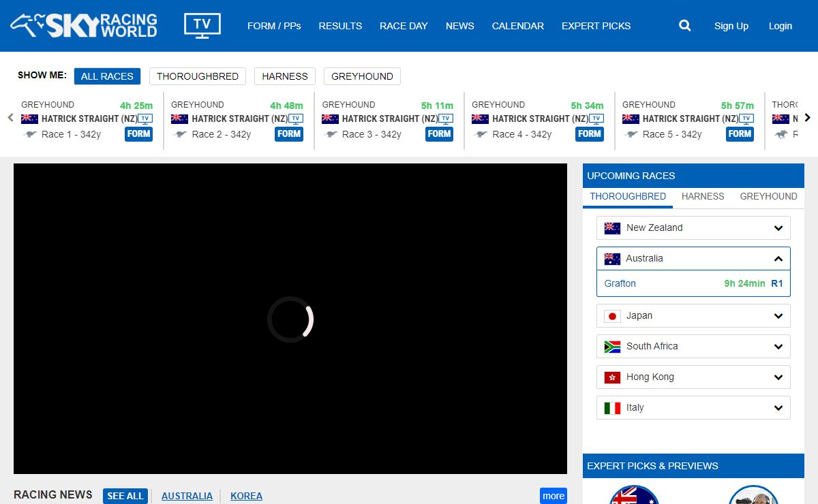Screen dimensions: 818x504
Task: Click the Login link
Action: (x=781, y=26)
